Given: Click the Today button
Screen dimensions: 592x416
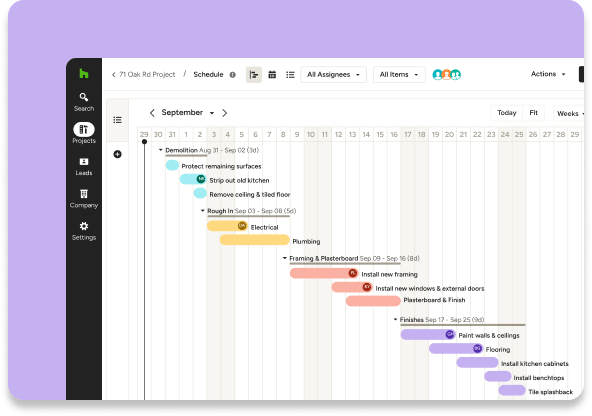Looking at the screenshot, I should 506,113.
